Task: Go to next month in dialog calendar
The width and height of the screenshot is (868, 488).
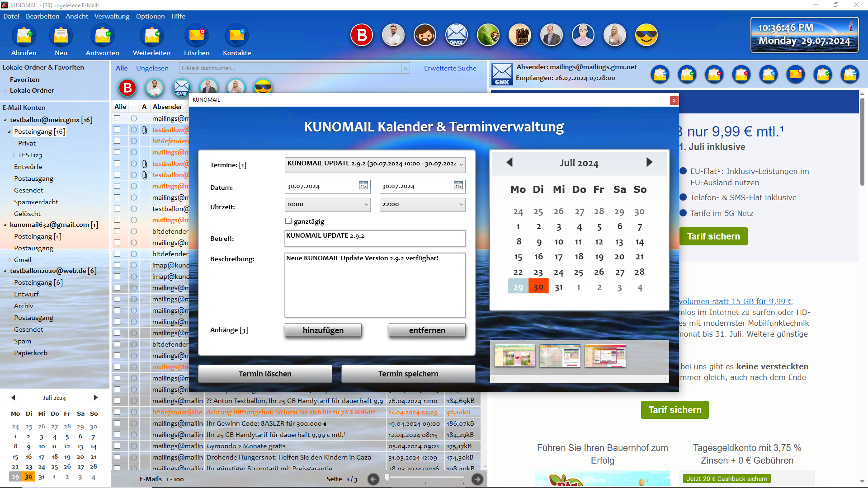Action: pyautogui.click(x=649, y=162)
